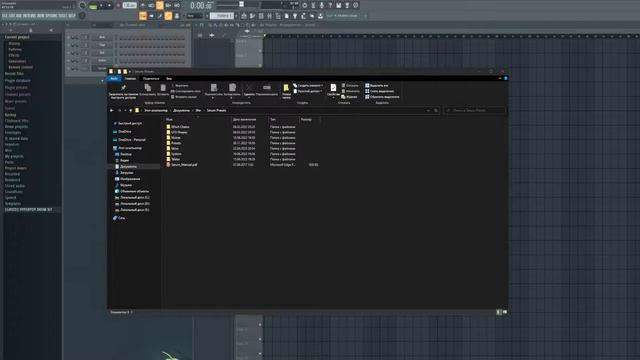Screen dimensions: 640x360
Task: Click the Explorer Up arrow
Action: pos(131,111)
